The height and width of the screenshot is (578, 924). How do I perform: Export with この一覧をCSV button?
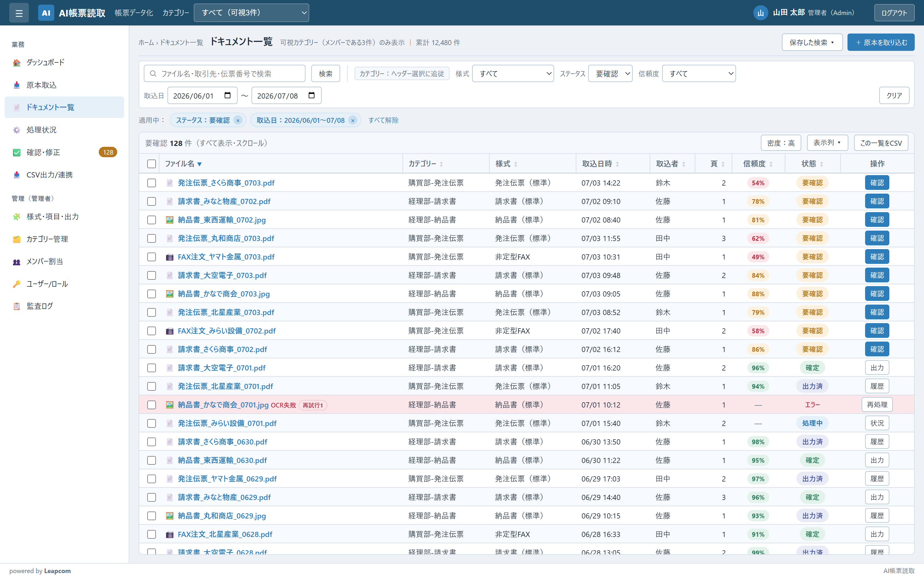(881, 142)
